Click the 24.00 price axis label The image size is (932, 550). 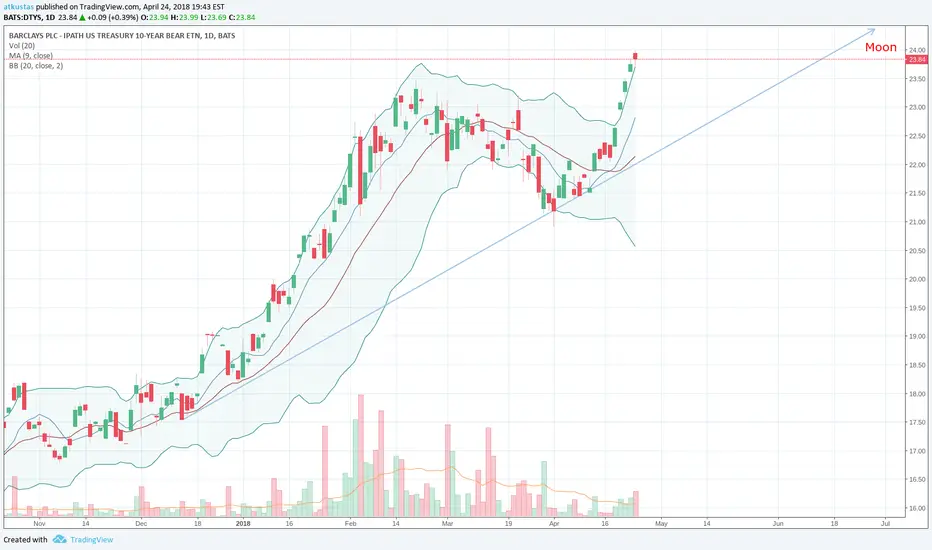click(917, 51)
